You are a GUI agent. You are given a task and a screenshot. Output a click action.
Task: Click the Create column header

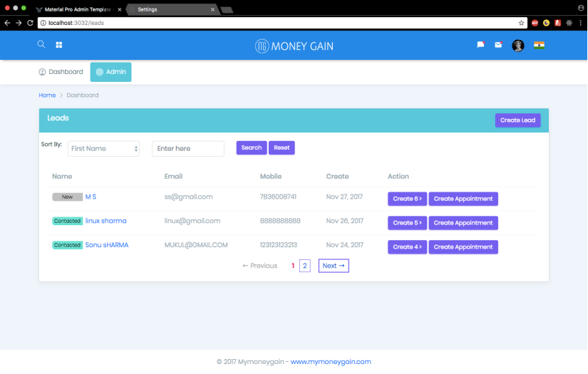click(337, 176)
